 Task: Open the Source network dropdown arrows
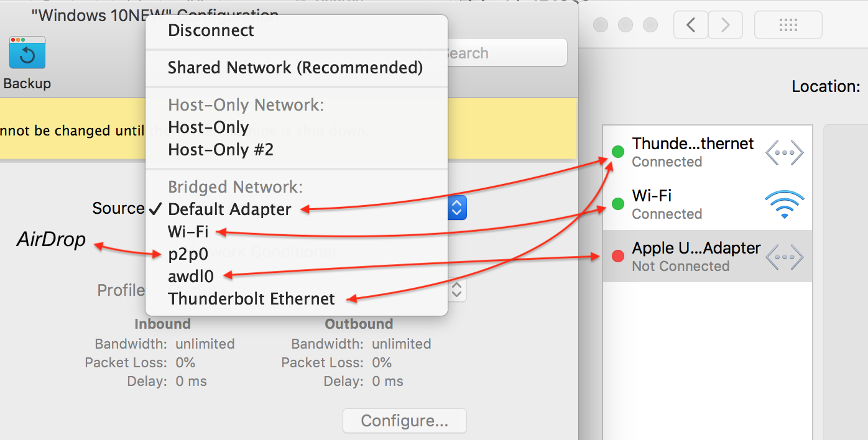457,208
